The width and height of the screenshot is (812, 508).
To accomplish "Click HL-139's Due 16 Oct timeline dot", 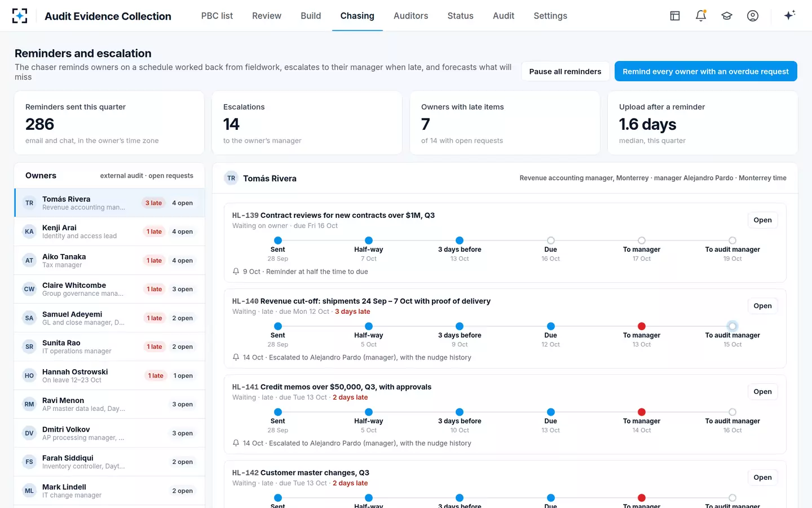I will pos(551,240).
